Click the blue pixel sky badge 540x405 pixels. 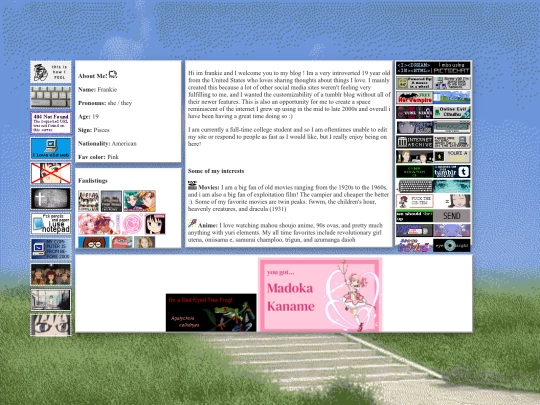coord(452,97)
